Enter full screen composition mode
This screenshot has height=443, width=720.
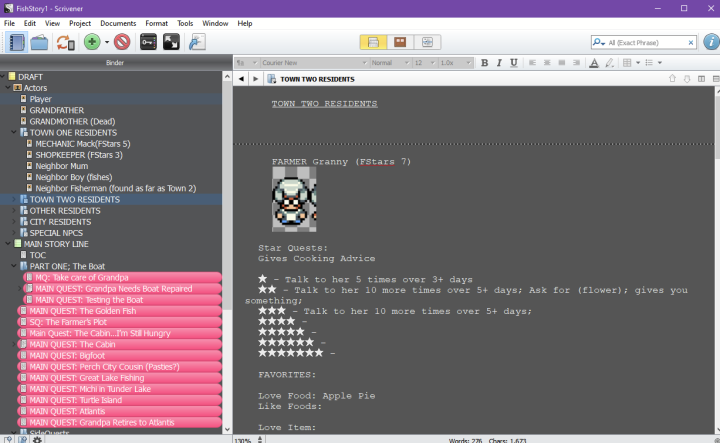click(x=171, y=42)
